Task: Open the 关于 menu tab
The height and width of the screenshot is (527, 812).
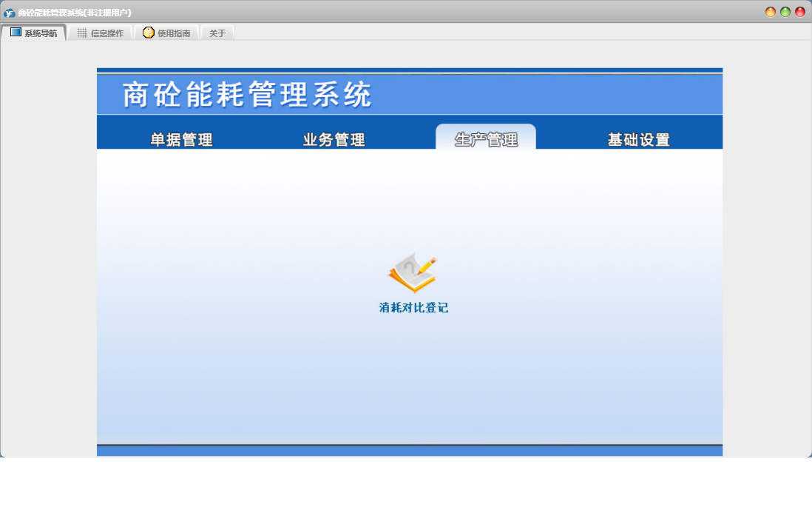Action: click(x=217, y=33)
